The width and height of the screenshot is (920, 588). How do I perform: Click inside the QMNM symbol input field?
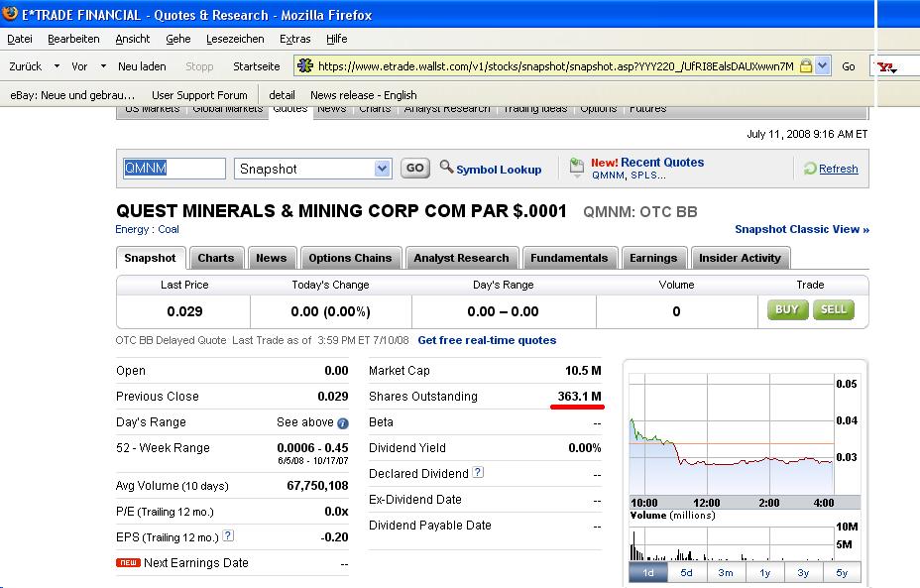173,168
